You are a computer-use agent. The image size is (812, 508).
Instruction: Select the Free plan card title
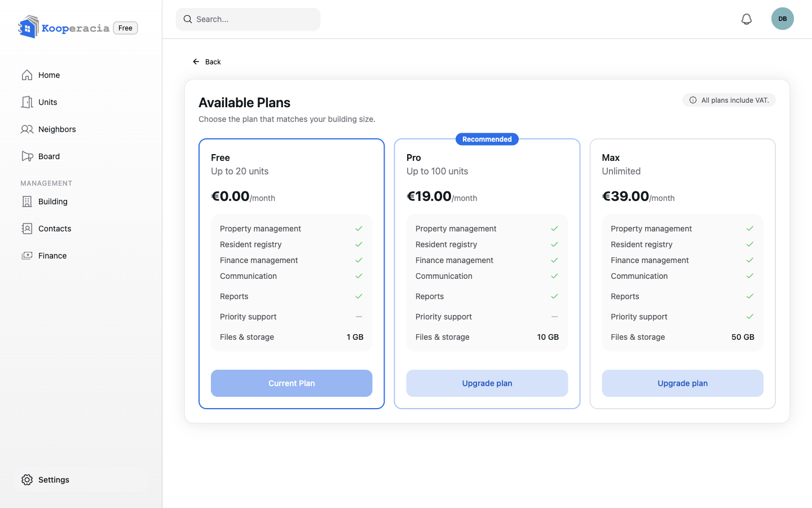(x=220, y=157)
